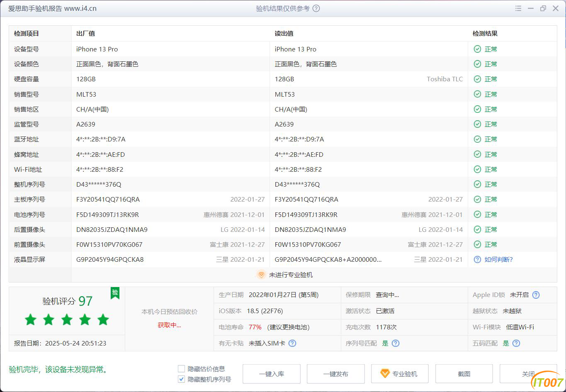Click the 验机完毕 status message at bottom

(x=58, y=369)
